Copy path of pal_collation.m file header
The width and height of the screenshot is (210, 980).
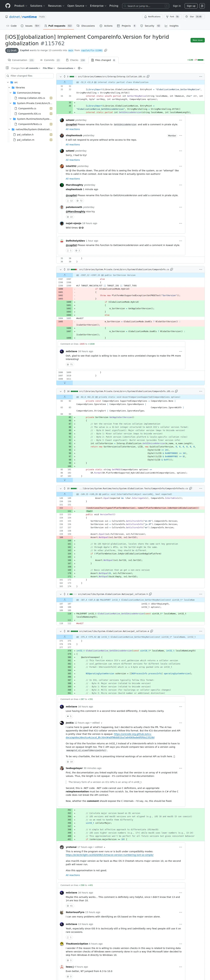coord(152,631)
